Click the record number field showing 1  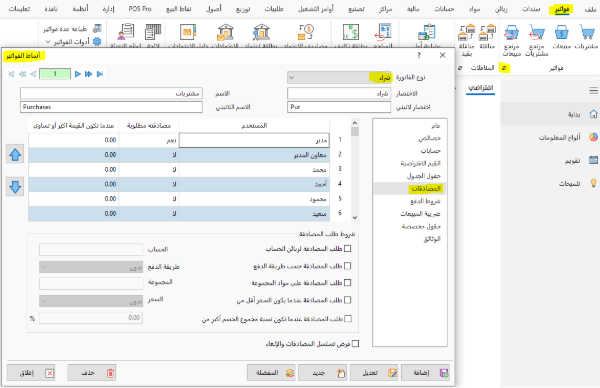click(x=55, y=74)
